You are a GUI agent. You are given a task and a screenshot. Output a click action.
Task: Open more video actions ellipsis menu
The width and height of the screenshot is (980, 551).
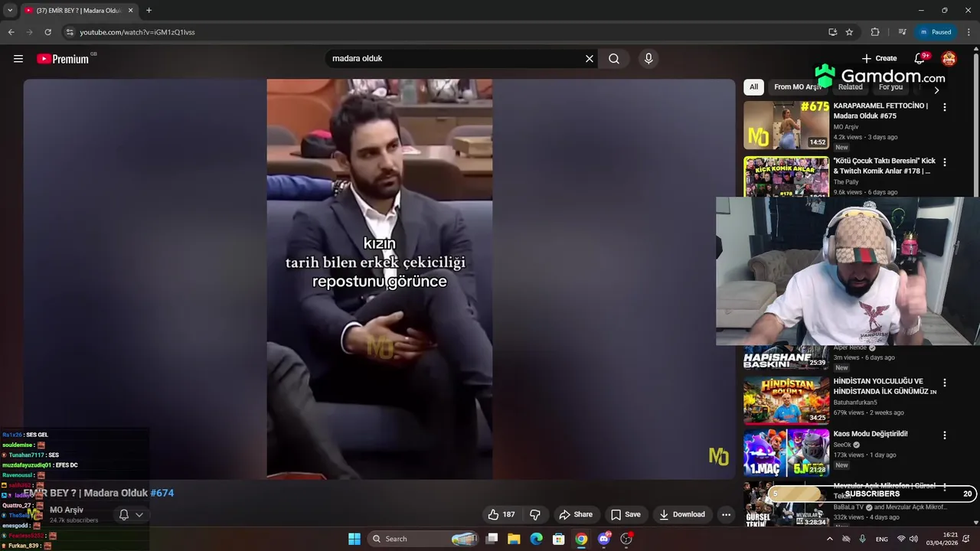pos(726,514)
